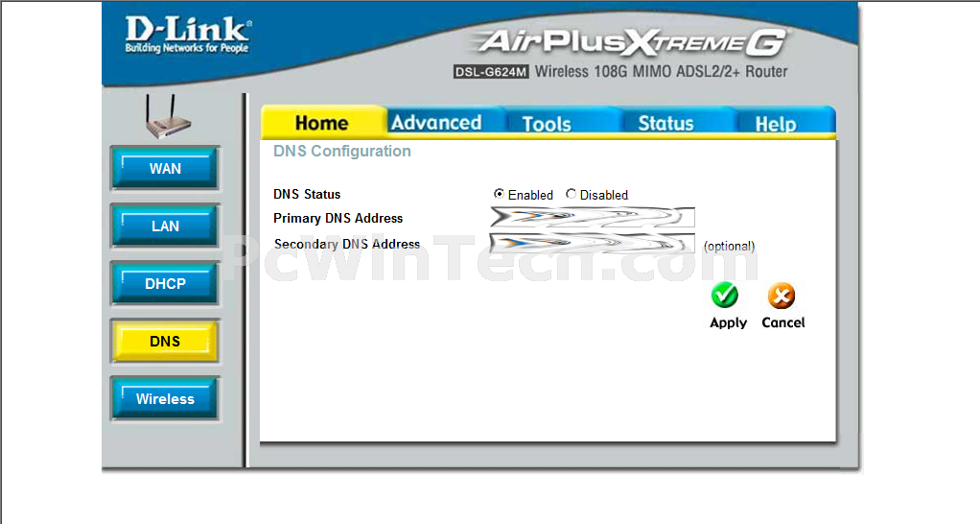The width and height of the screenshot is (980, 524).
Task: Click the DSL-G624M model badge
Action: [x=491, y=72]
